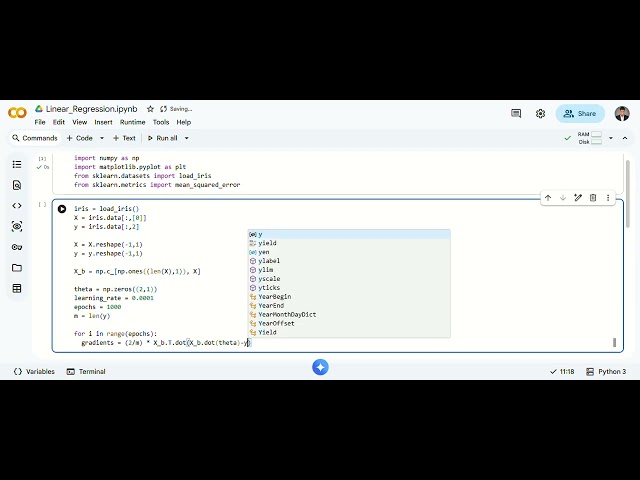Expand the Code button dropdown arrow
The width and height of the screenshot is (640, 480).
tap(102, 138)
